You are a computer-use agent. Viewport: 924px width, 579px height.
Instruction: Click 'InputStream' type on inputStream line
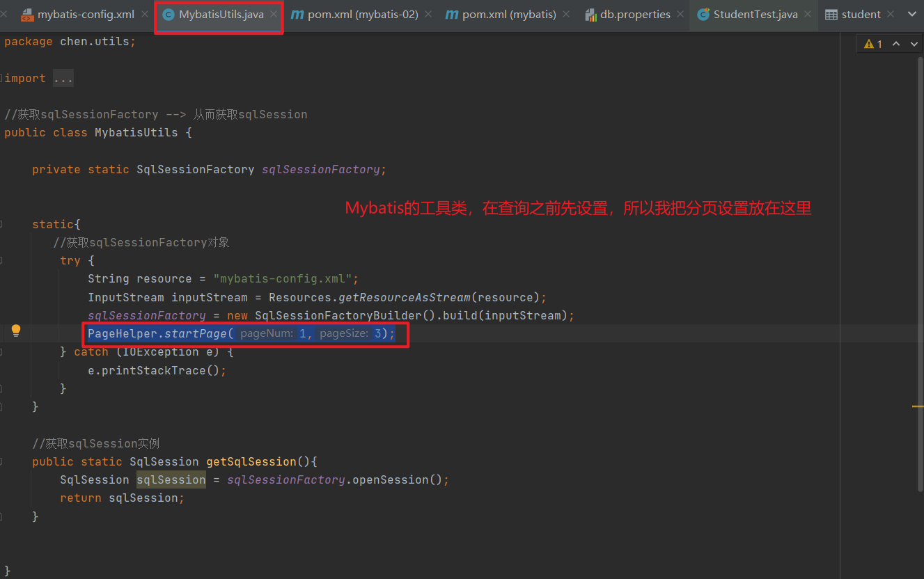click(x=126, y=297)
